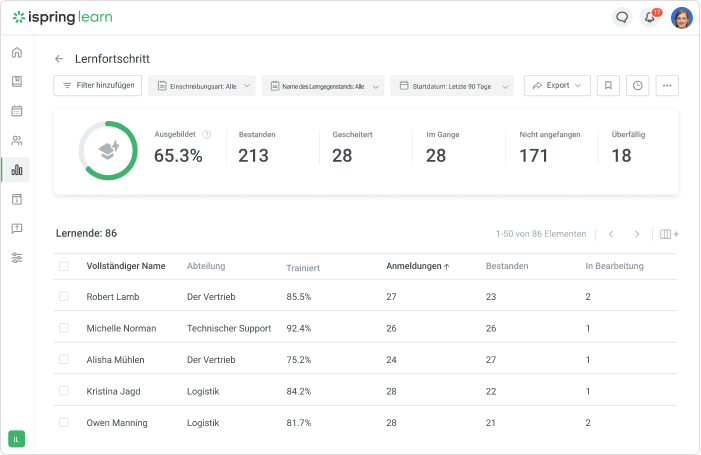The height and width of the screenshot is (455, 701).
Task: Click the 84.2% trained value
Action: [x=299, y=392]
